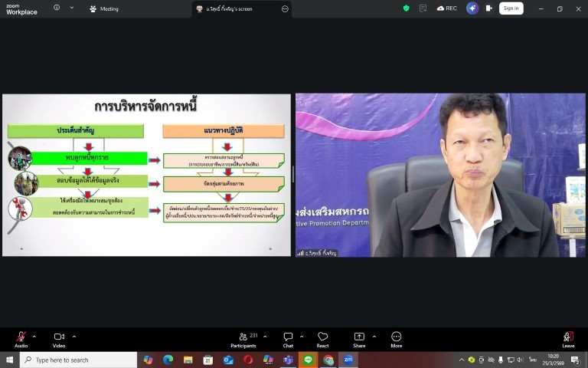The image size is (588, 368).
Task: Unmute the Audio microphone button
Action: [x=21, y=337]
